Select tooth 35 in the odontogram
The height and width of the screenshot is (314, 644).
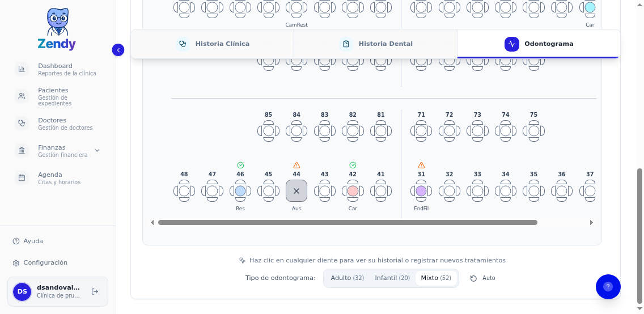533,191
